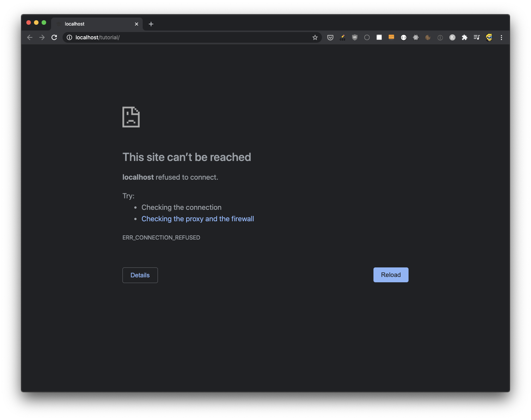This screenshot has height=420, width=531.
Task: Select the localhost tab
Action: [95, 24]
